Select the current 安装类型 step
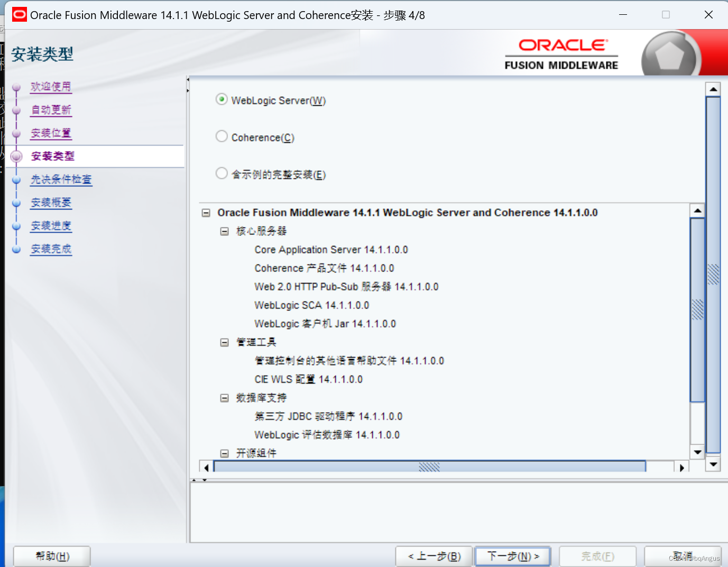 53,156
